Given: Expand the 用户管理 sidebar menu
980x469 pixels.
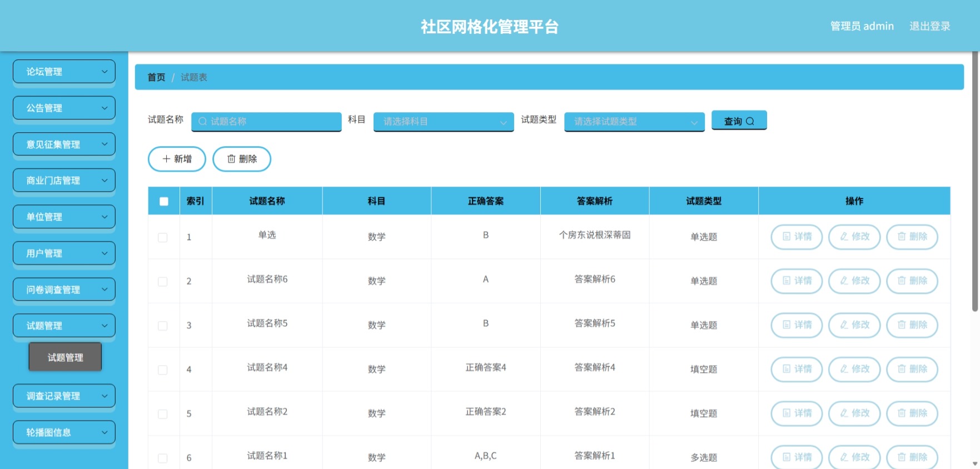Looking at the screenshot, I should pyautogui.click(x=64, y=253).
